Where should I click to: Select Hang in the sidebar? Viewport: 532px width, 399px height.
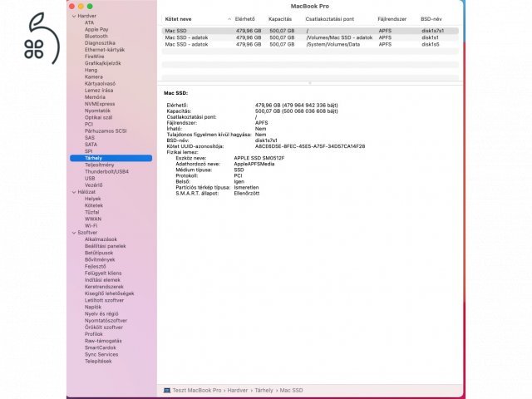pyautogui.click(x=91, y=70)
